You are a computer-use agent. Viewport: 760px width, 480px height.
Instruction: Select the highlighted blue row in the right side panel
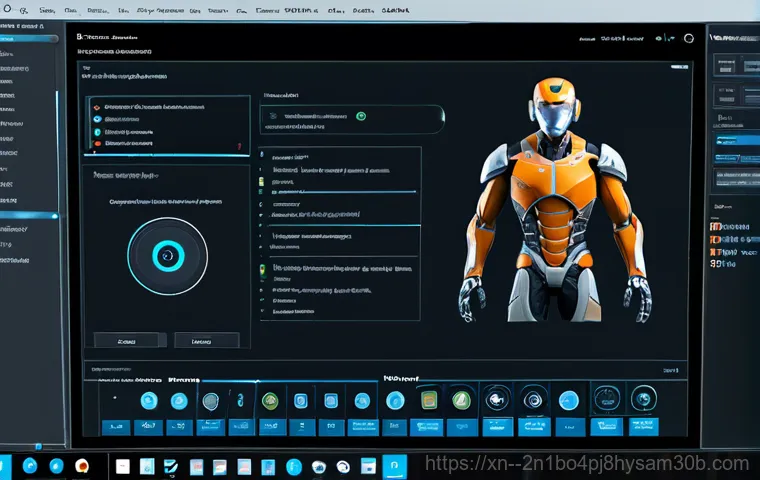point(738,141)
